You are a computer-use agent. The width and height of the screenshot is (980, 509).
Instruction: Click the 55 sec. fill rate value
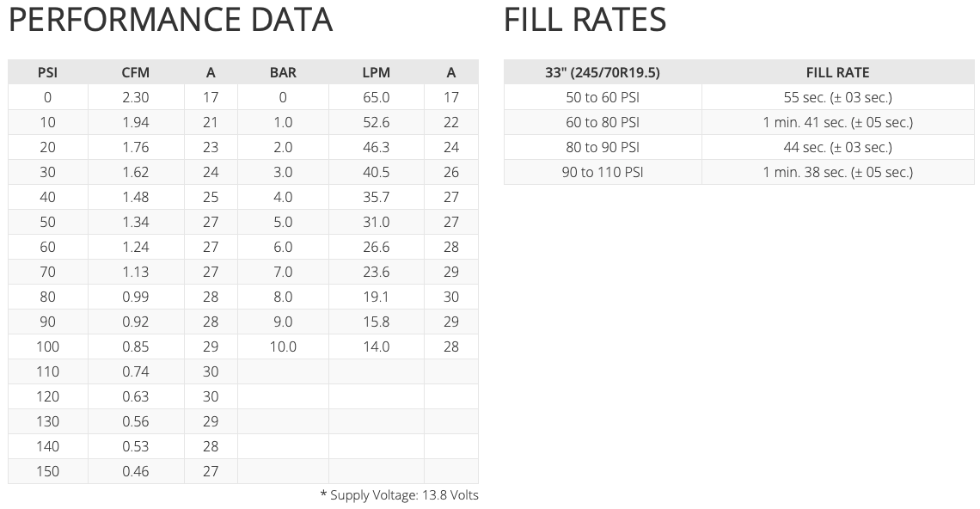point(837,98)
